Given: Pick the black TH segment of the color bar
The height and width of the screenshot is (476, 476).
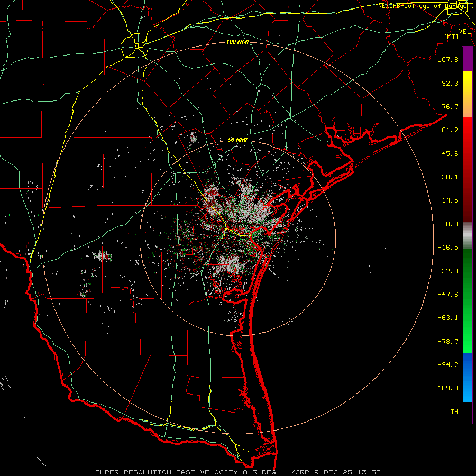Looking at the screenshot, I should pos(467,412).
